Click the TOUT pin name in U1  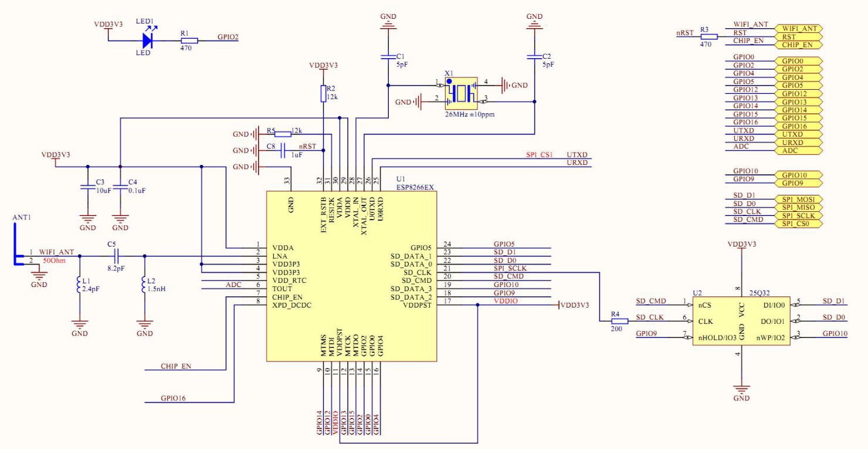[x=282, y=289]
